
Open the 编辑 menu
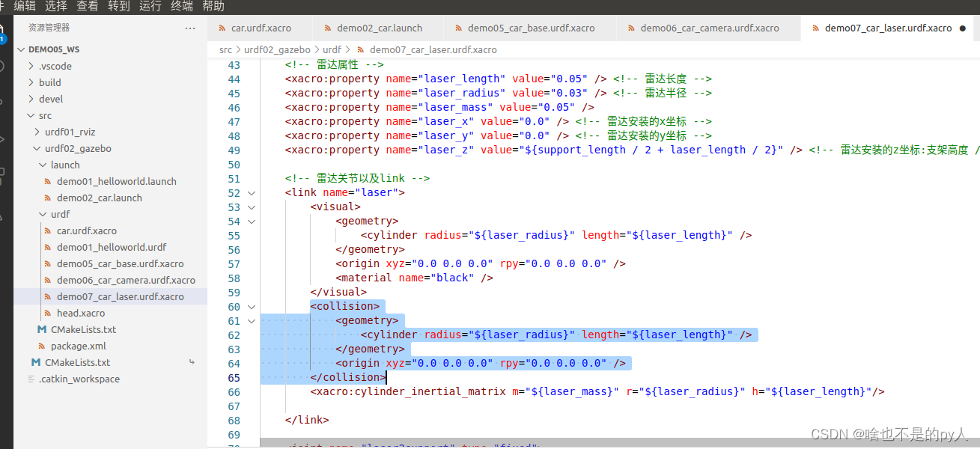click(x=25, y=6)
